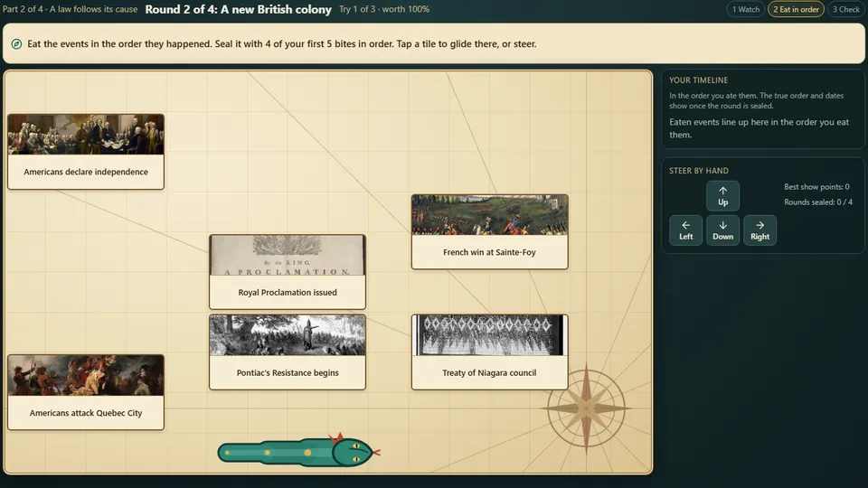This screenshot has width=868, height=488.
Task: Select the '2 Eat in order' step
Action: 796,9
